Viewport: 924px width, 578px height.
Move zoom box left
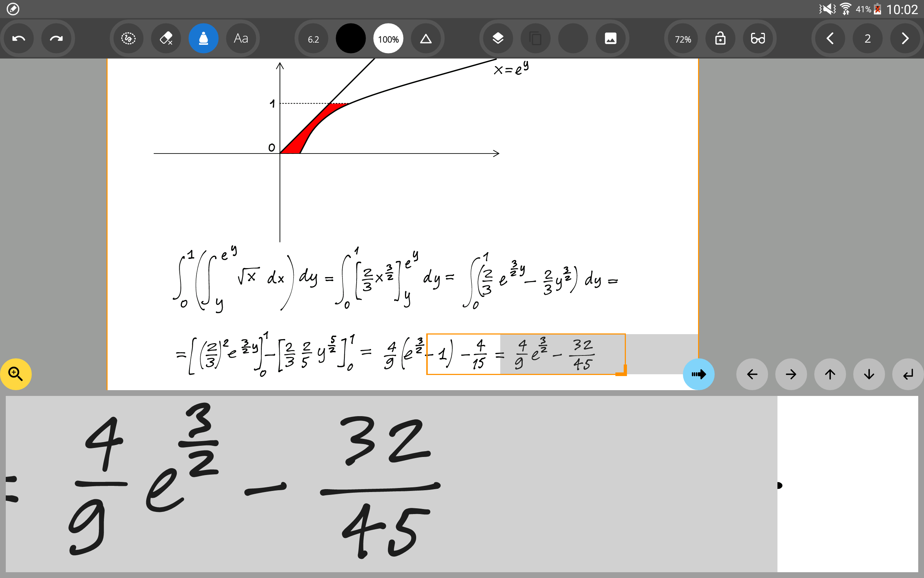(752, 374)
